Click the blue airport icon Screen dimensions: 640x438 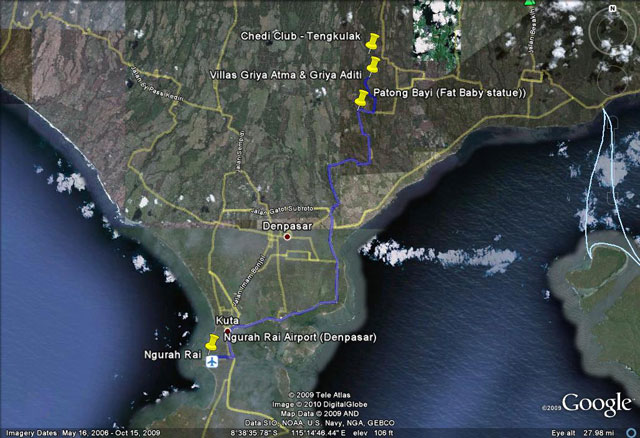click(x=212, y=362)
